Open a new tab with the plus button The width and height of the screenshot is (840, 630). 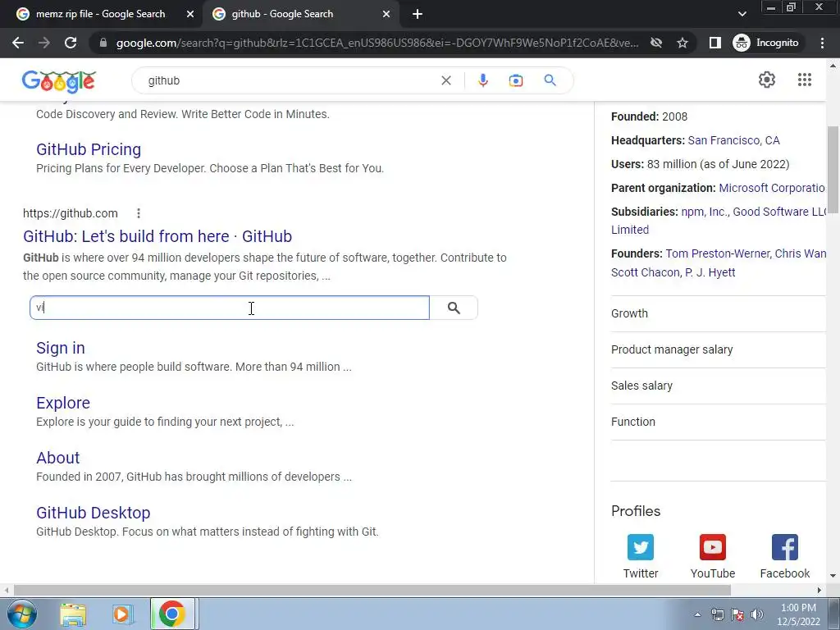[418, 15]
